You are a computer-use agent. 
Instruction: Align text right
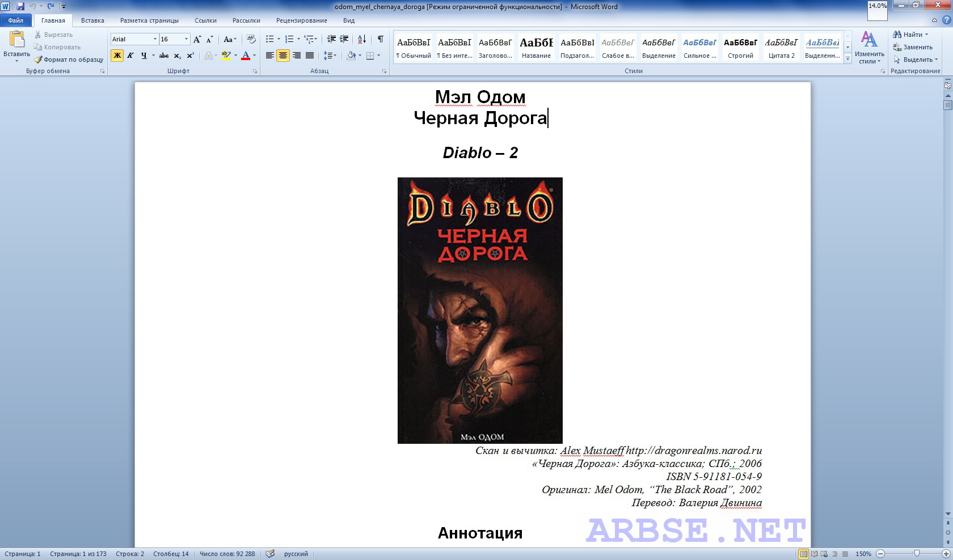point(296,56)
